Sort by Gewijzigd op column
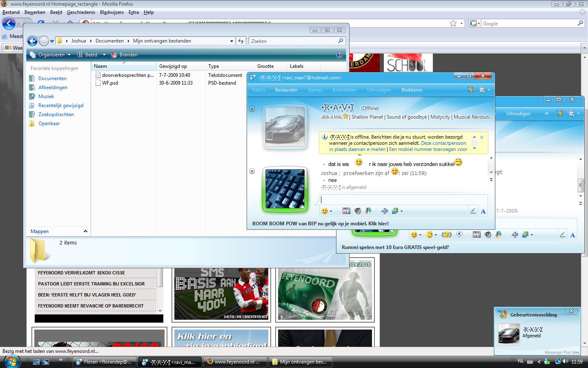588x368 pixels. [x=181, y=66]
